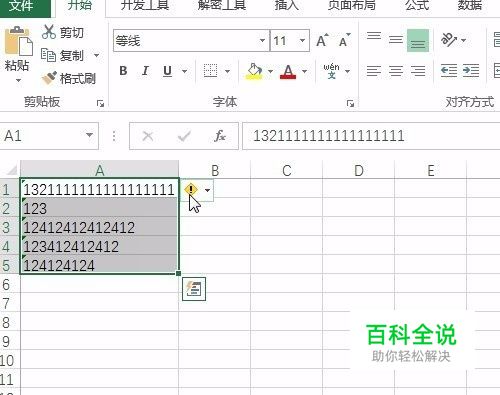The width and height of the screenshot is (500, 395).
Task: Open the fill color dropdown arrow
Action: [x=270, y=71]
